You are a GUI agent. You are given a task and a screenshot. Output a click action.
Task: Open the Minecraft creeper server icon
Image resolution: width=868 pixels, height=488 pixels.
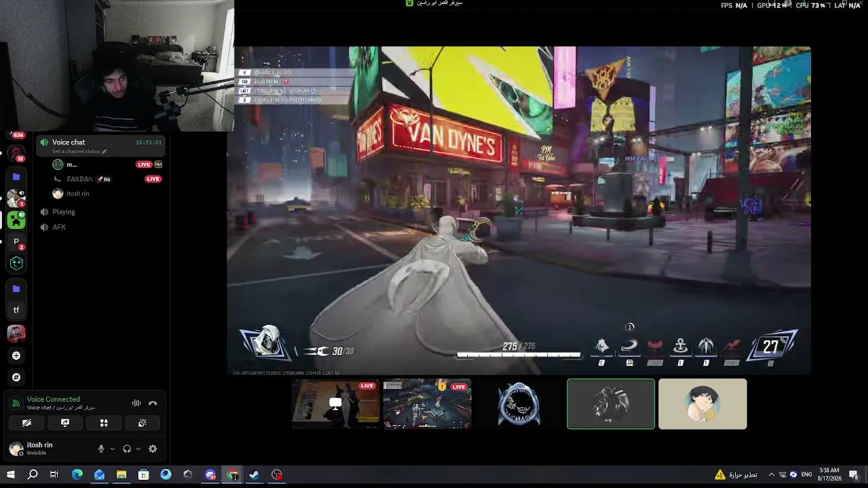16,220
